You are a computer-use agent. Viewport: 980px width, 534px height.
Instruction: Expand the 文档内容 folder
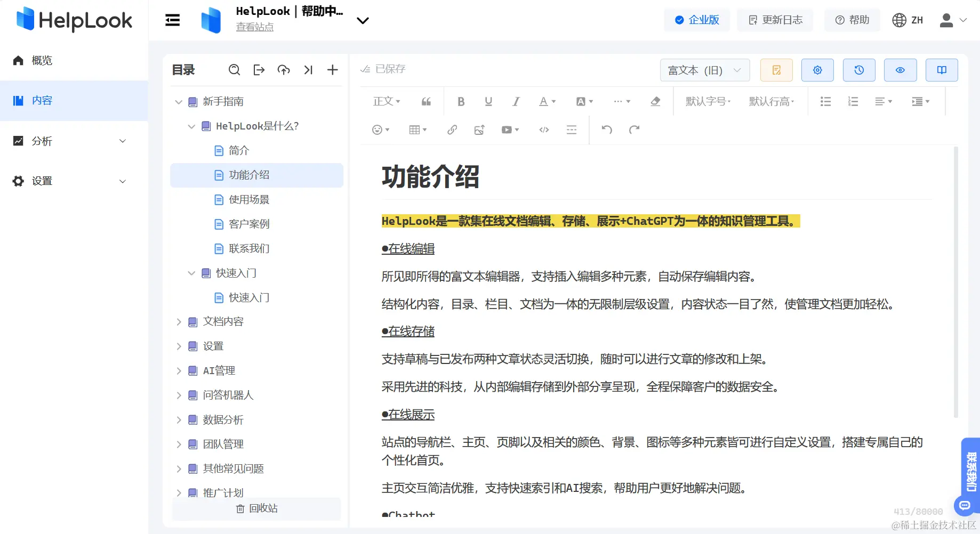[179, 322]
